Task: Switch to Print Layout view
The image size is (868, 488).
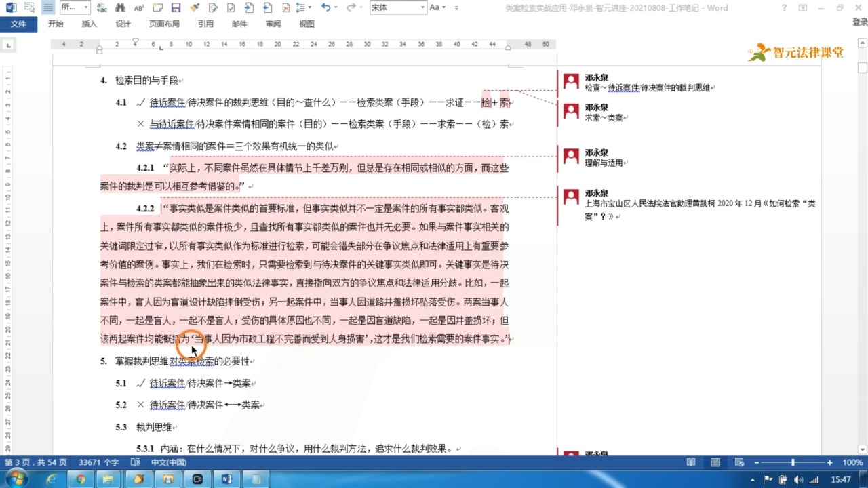Action: pos(715,462)
